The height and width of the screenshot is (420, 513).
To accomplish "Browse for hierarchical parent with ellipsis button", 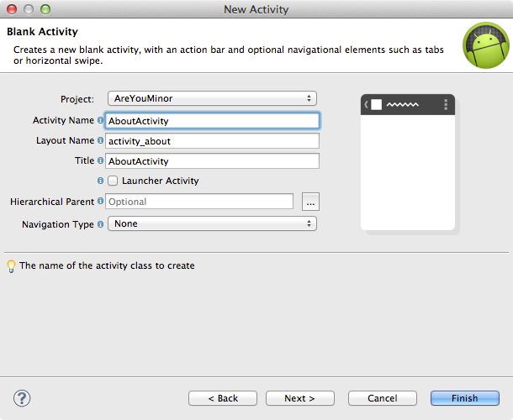I will [x=310, y=202].
